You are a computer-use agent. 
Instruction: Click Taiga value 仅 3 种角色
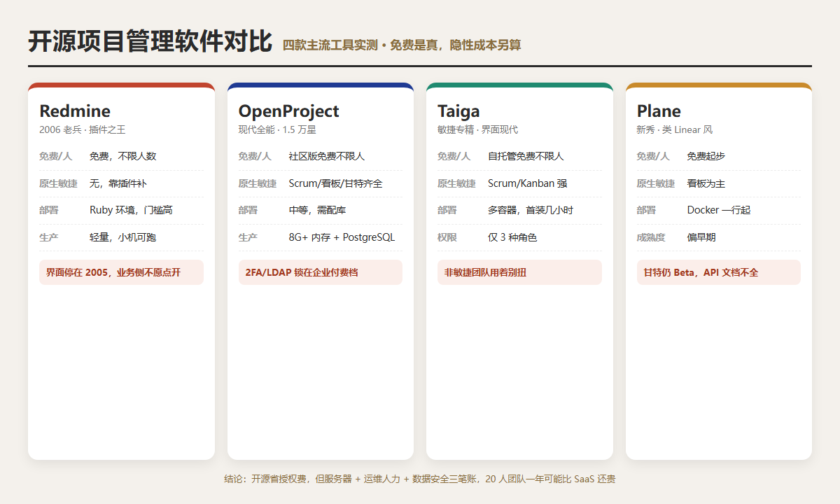[x=512, y=237]
